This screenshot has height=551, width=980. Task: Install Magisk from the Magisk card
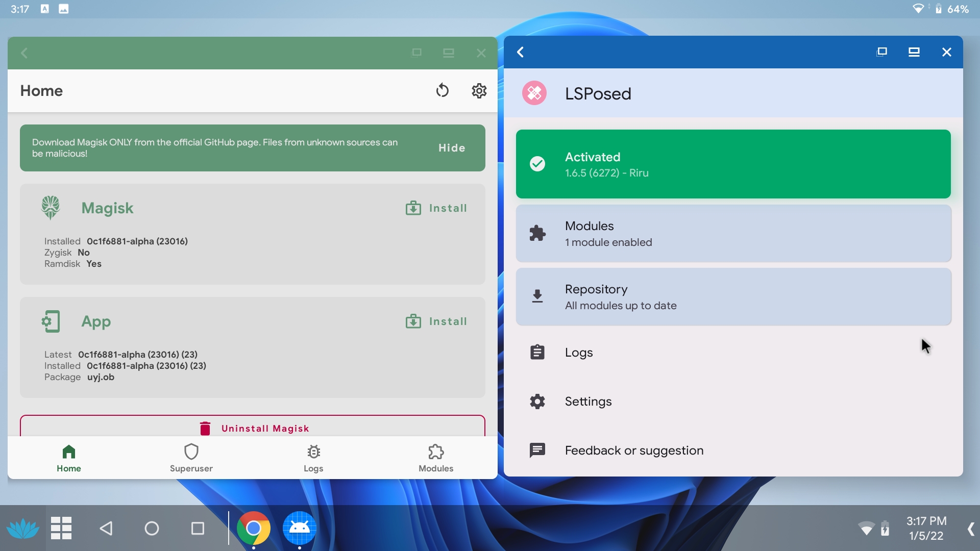point(436,208)
